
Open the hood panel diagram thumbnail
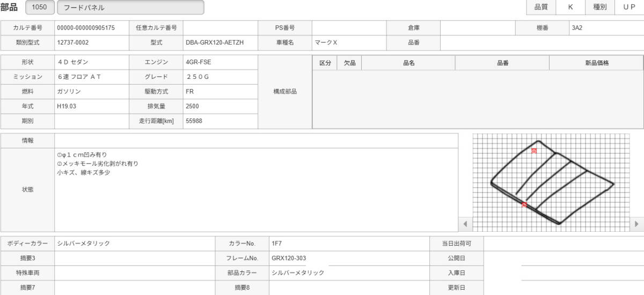[x=551, y=182]
